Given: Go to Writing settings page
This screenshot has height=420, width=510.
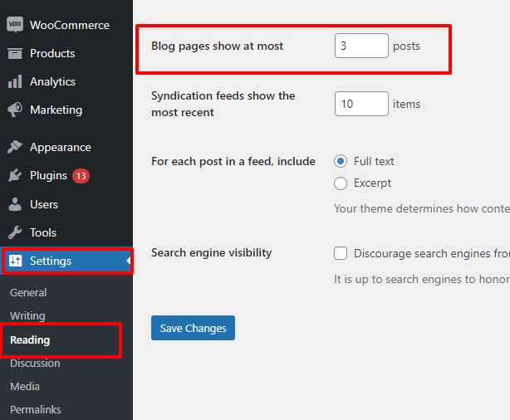Looking at the screenshot, I should click(27, 315).
